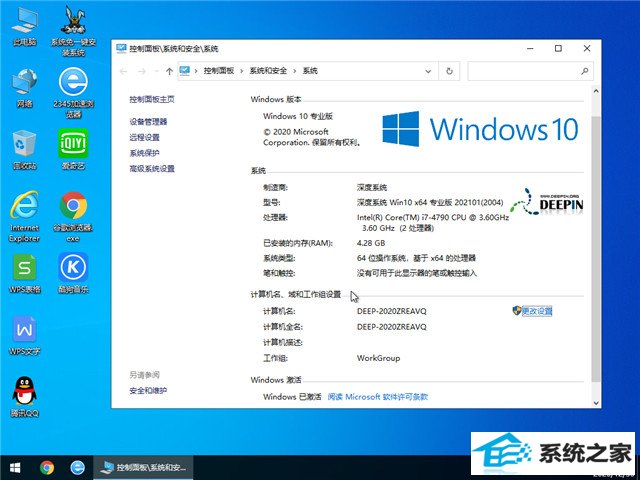
Task: Minimize the system window
Action: [530, 49]
